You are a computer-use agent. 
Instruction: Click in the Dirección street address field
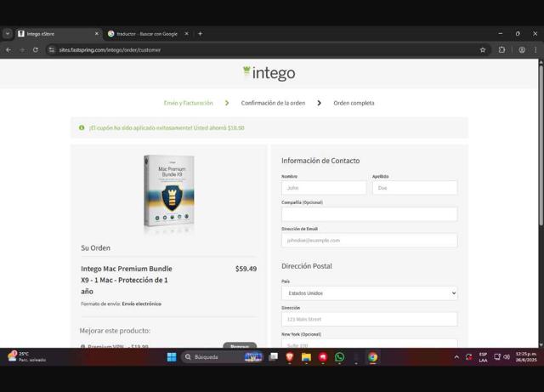click(370, 319)
